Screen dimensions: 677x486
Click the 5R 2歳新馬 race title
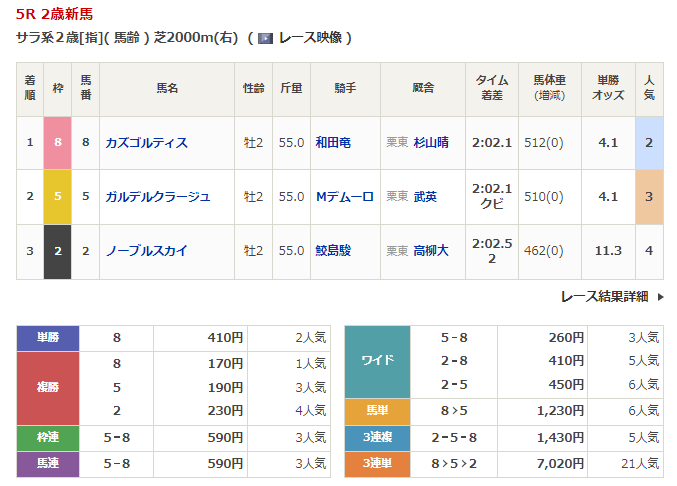[55, 14]
